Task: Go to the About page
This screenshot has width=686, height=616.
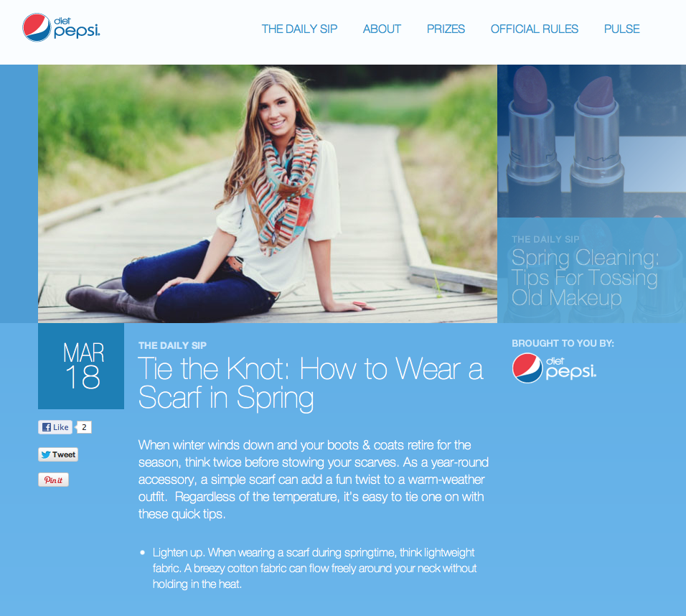Action: click(382, 29)
